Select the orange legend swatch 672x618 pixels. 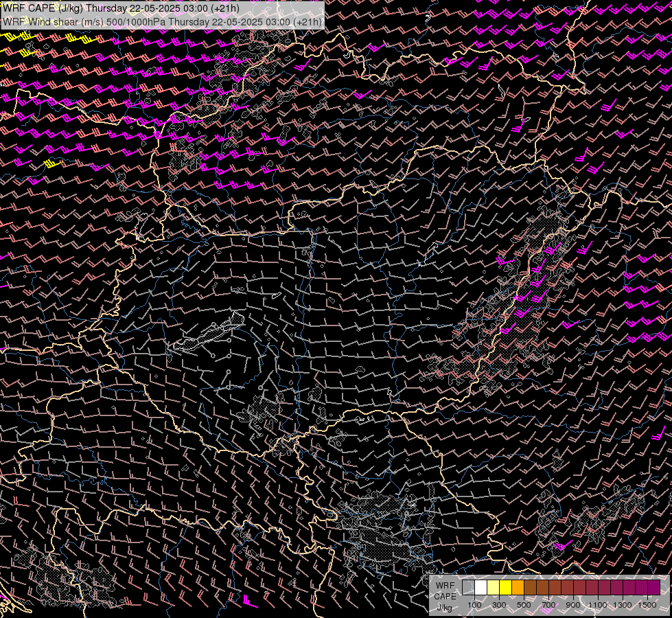[518, 588]
